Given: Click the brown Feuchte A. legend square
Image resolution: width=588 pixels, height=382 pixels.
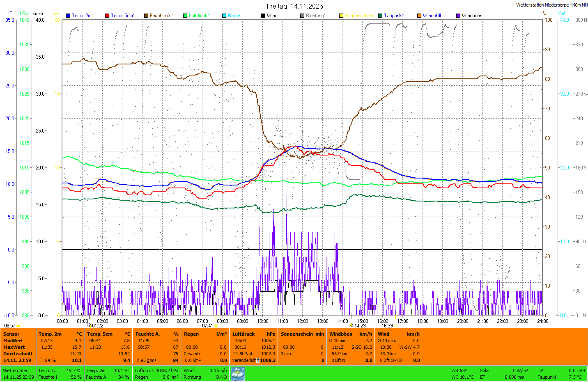Looking at the screenshot, I should [x=146, y=16].
